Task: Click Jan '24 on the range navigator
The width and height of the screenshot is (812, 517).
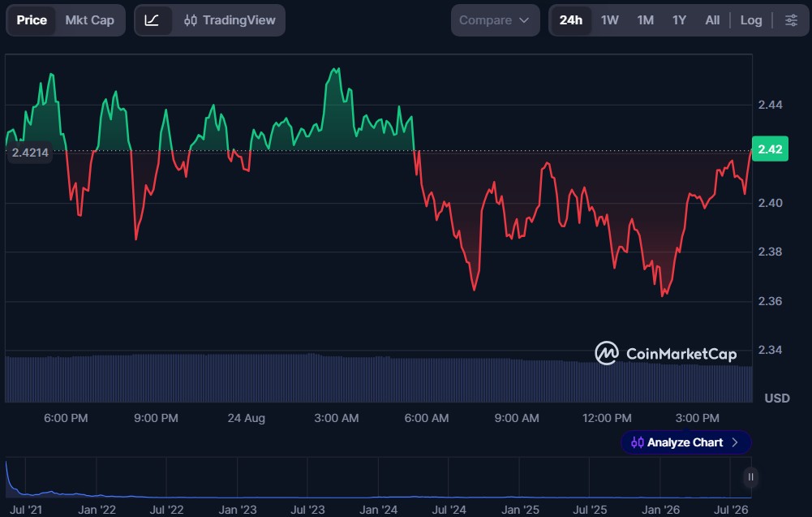Action: [x=379, y=510]
